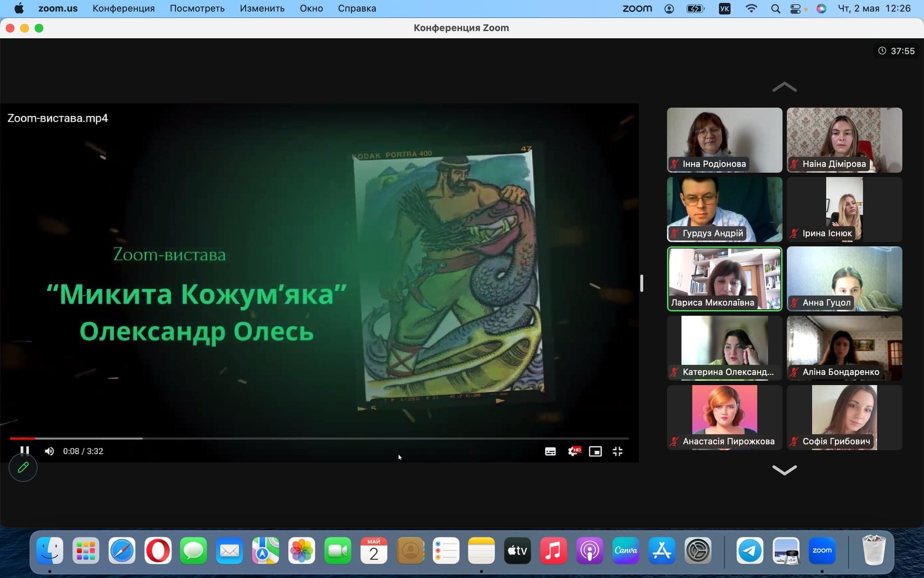Open the Справка menu

tap(357, 9)
